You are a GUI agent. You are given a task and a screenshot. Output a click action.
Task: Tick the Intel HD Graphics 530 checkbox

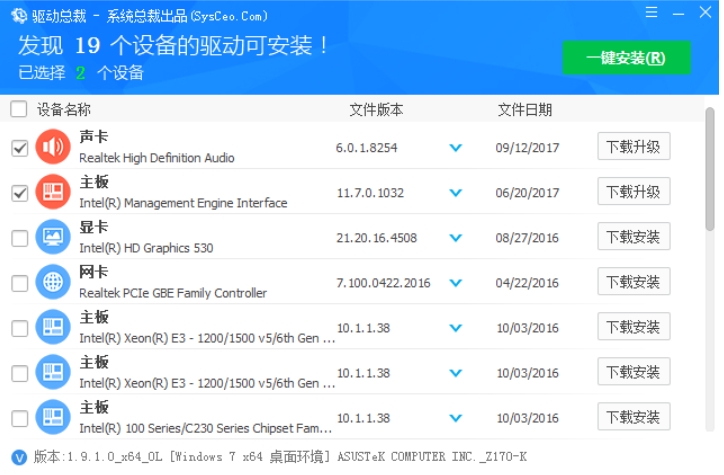point(19,238)
